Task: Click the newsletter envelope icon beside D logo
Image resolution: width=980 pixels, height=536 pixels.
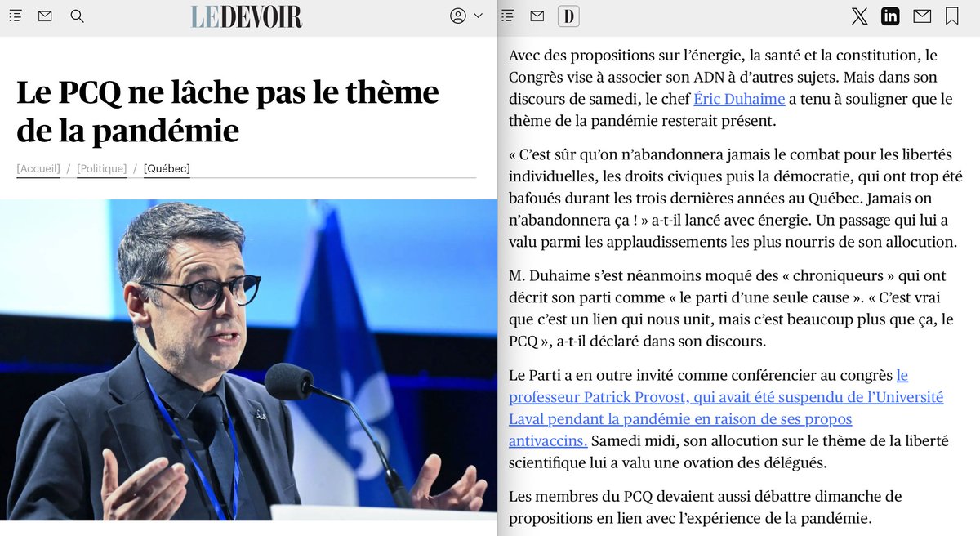Action: (537, 16)
